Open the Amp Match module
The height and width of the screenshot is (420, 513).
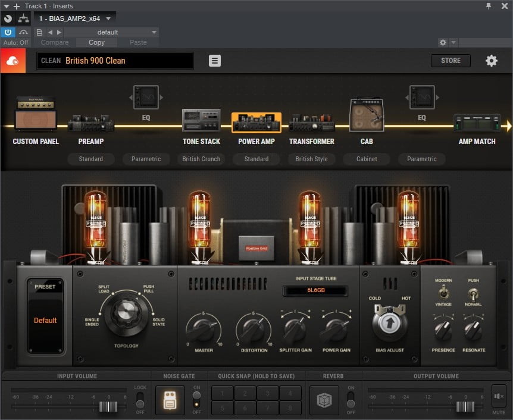477,123
